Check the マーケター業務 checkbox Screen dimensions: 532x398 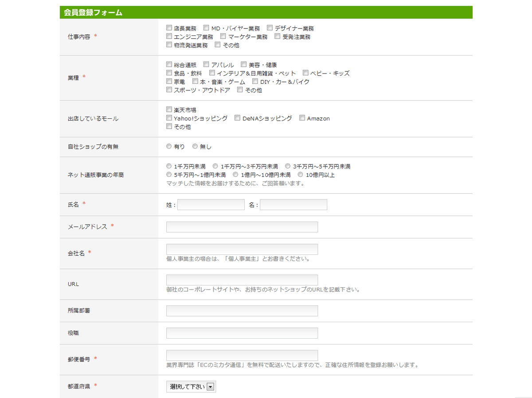(x=223, y=36)
